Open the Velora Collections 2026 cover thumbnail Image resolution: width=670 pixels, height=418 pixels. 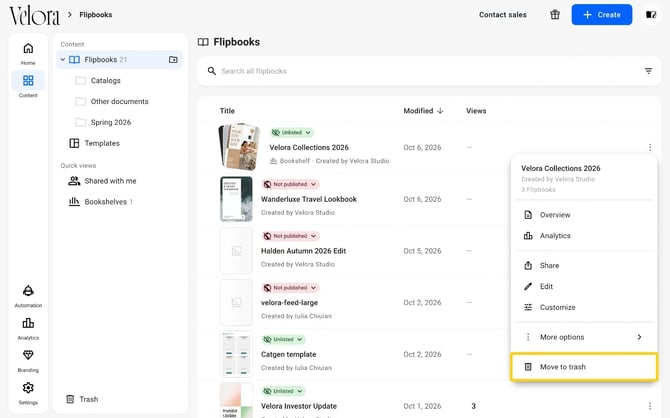click(x=239, y=147)
